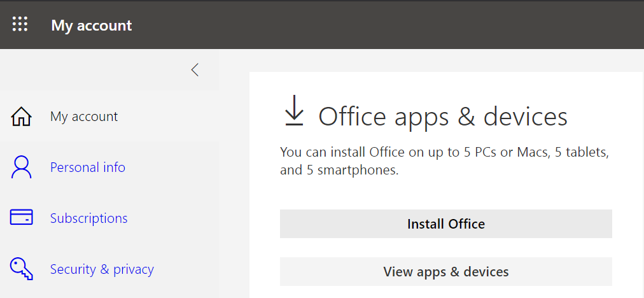Select My account in the sidebar

84,117
